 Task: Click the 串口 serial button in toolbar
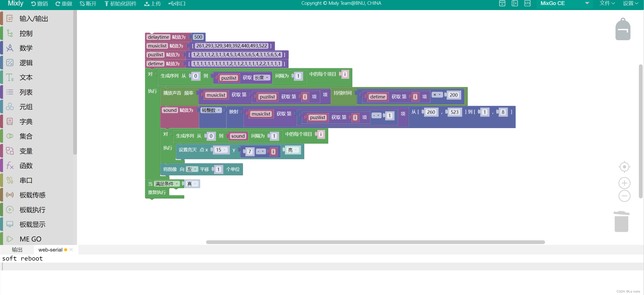point(177,4)
